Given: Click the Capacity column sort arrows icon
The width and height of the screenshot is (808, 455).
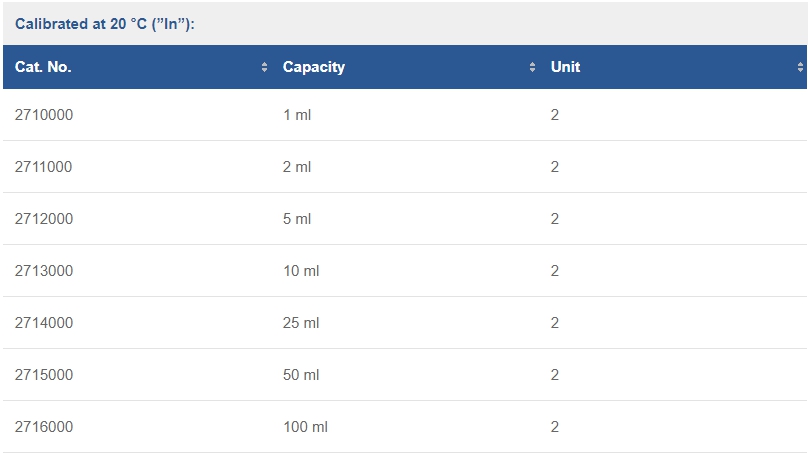Looking at the screenshot, I should (x=532, y=67).
